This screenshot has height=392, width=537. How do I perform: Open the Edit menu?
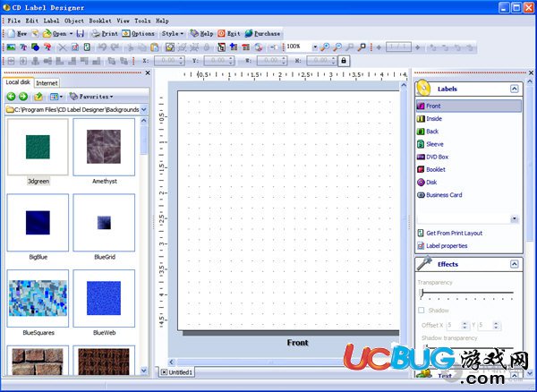[32, 21]
